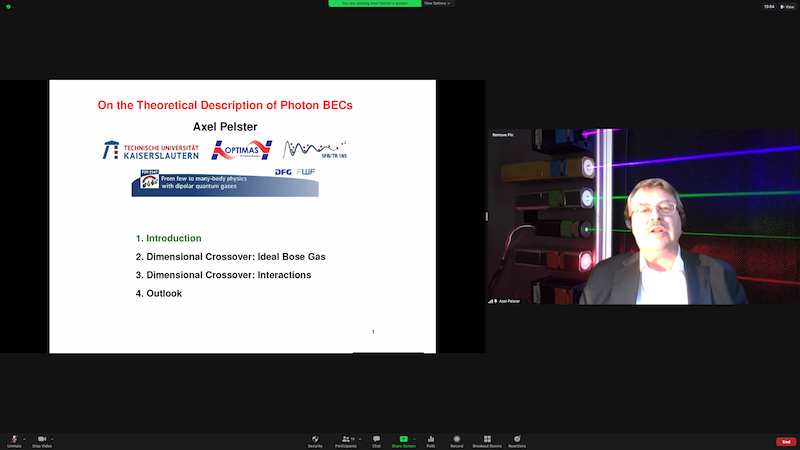Open Breakout Rooms
The width and height of the screenshot is (800, 450).
coord(488,440)
